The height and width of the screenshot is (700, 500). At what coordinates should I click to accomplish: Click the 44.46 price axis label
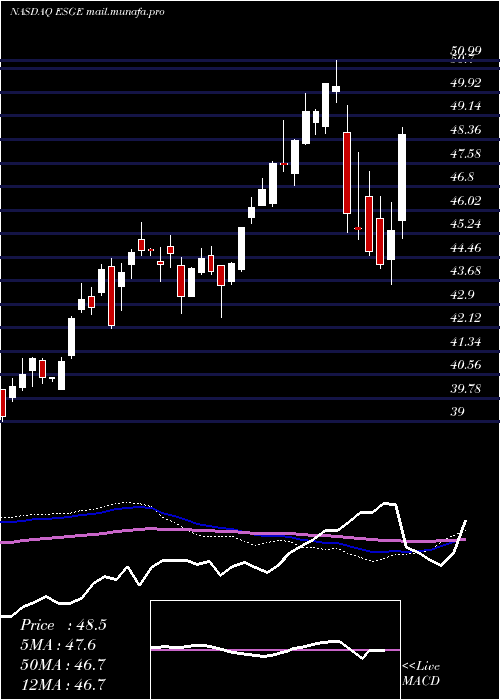[x=466, y=247]
